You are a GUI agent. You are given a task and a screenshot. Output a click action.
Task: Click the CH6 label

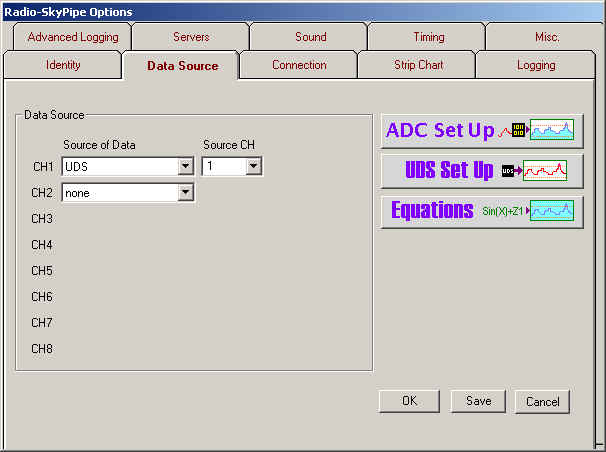pos(42,297)
